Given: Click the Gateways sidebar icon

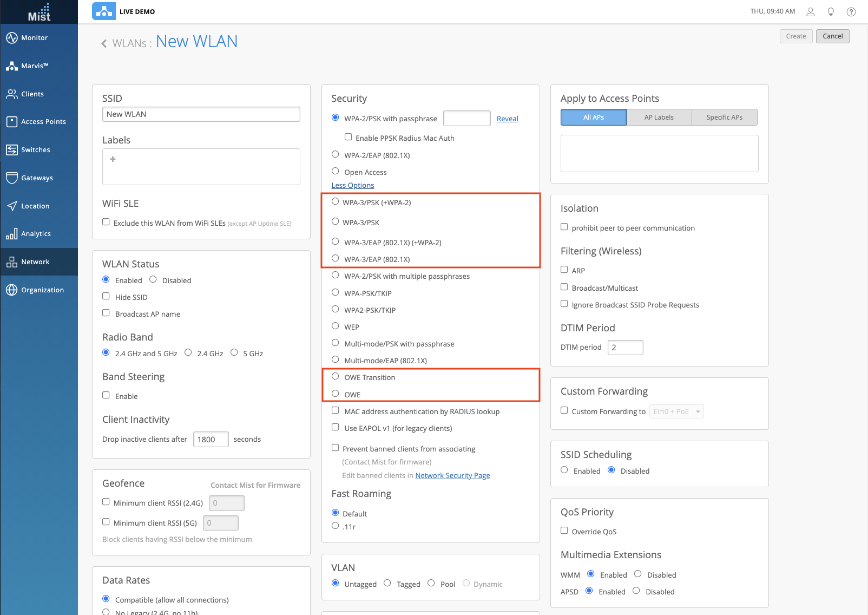Looking at the screenshot, I should pyautogui.click(x=12, y=178).
